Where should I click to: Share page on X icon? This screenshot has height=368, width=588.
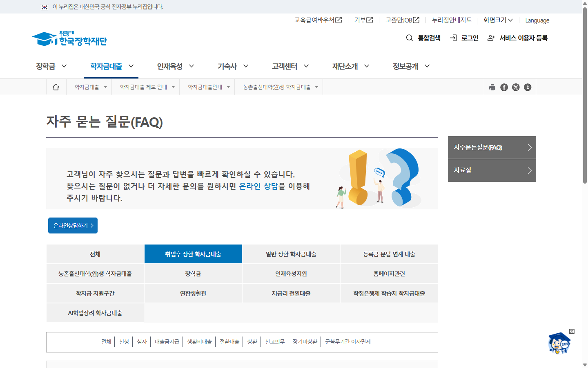coord(516,87)
